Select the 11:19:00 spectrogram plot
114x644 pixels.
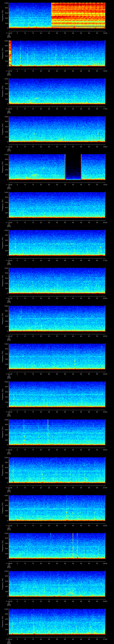(57, 205)
